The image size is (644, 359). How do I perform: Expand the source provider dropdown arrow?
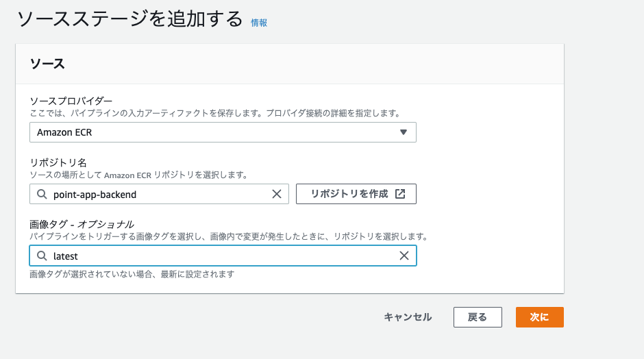pyautogui.click(x=404, y=132)
